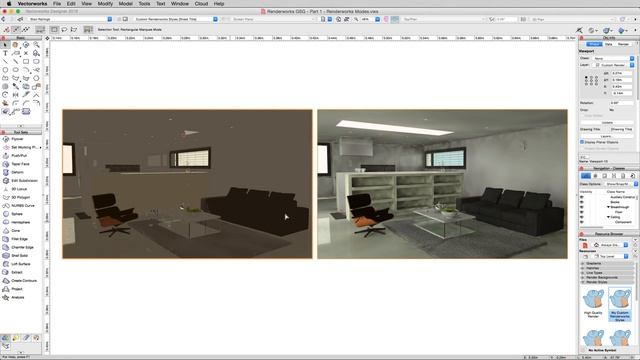
Task: Select the Fillet Edge tool
Action: pyautogui.click(x=21, y=239)
